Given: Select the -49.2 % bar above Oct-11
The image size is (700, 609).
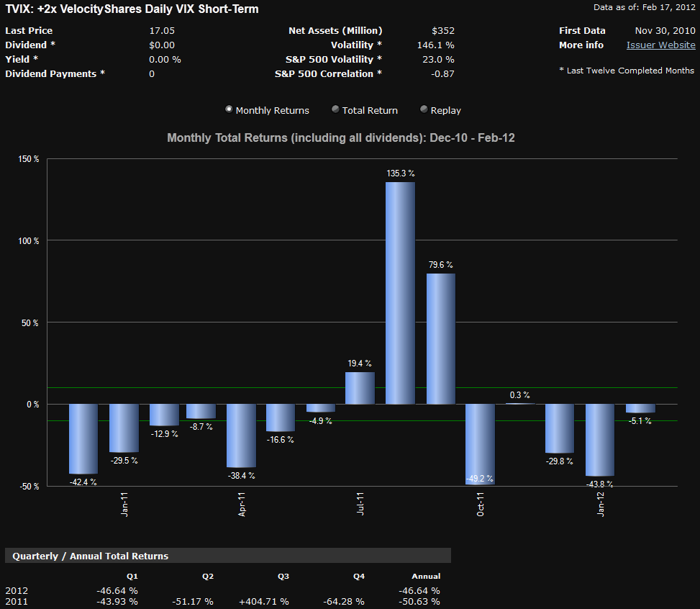Looking at the screenshot, I should [x=480, y=444].
